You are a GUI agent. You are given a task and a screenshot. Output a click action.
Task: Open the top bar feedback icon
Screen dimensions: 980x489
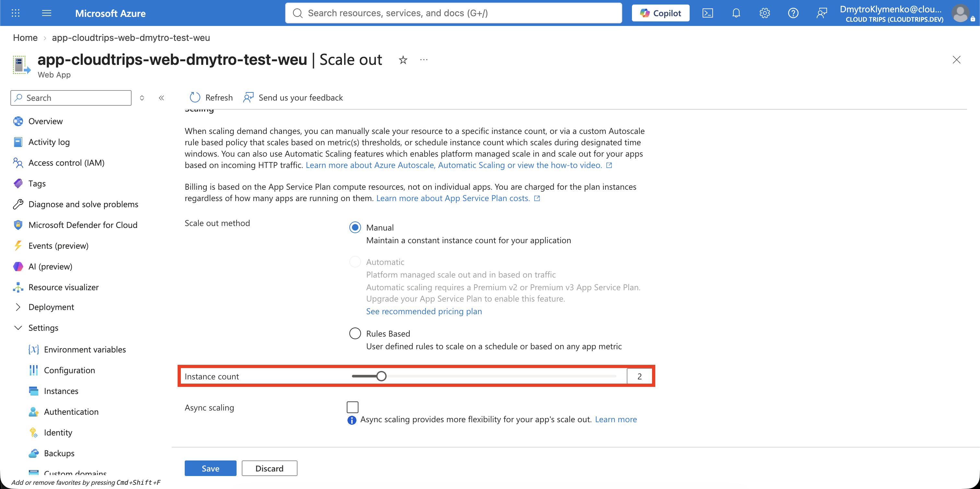(x=821, y=13)
